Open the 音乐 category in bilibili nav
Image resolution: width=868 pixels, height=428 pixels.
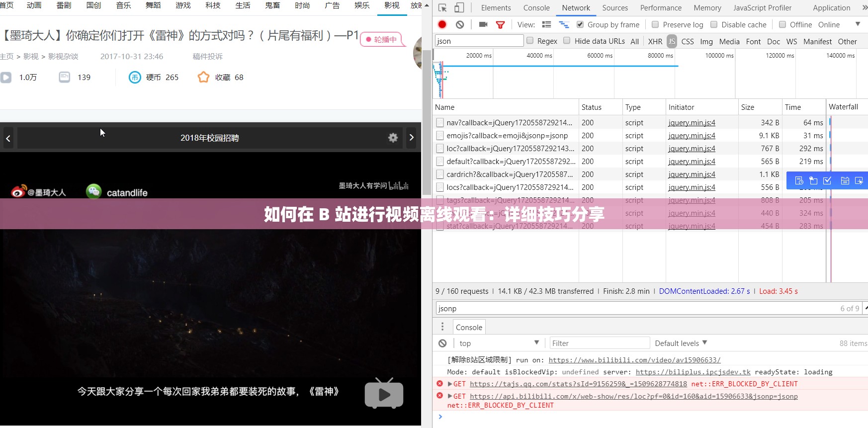[123, 5]
